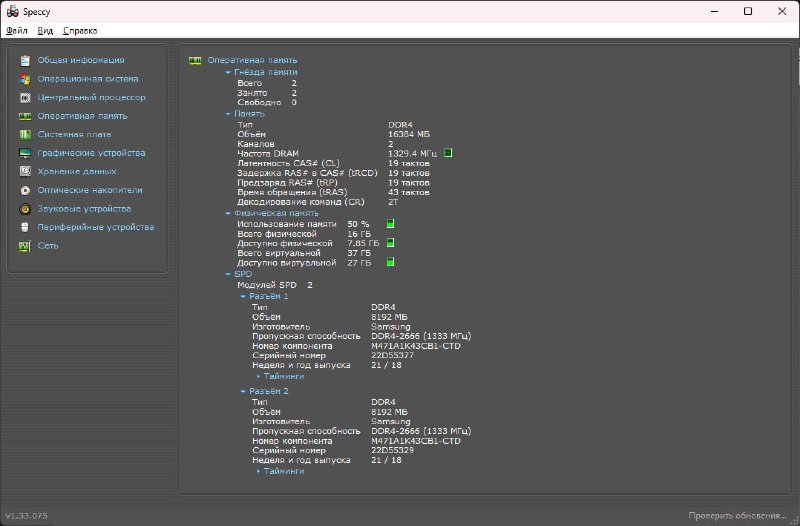
Task: Collapse the Физическая память section
Action: click(228, 213)
